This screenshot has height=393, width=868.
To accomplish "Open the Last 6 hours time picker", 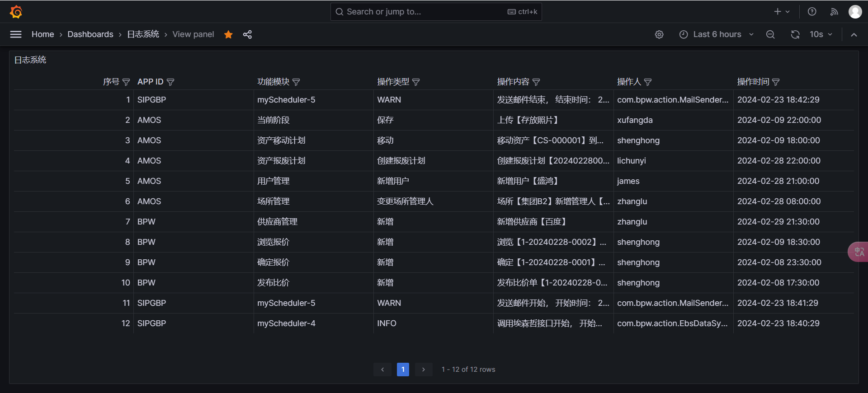I will [x=717, y=34].
